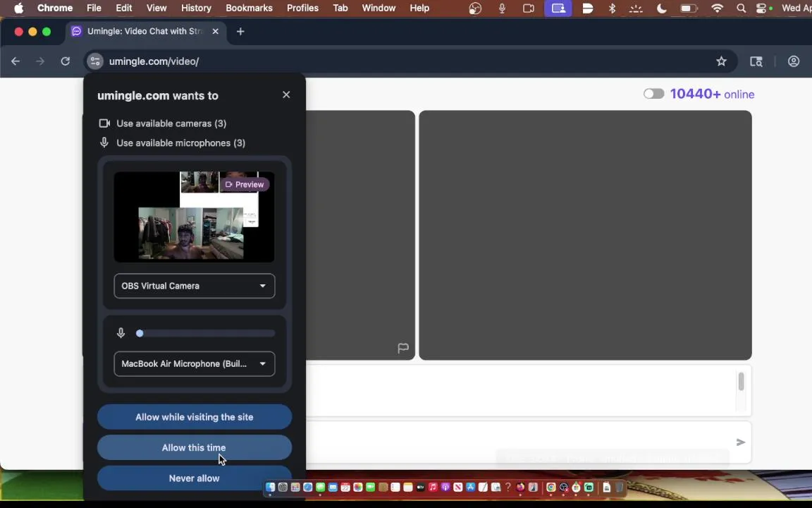Open the Tab menu
Screen dimensions: 812x508
click(x=340, y=8)
